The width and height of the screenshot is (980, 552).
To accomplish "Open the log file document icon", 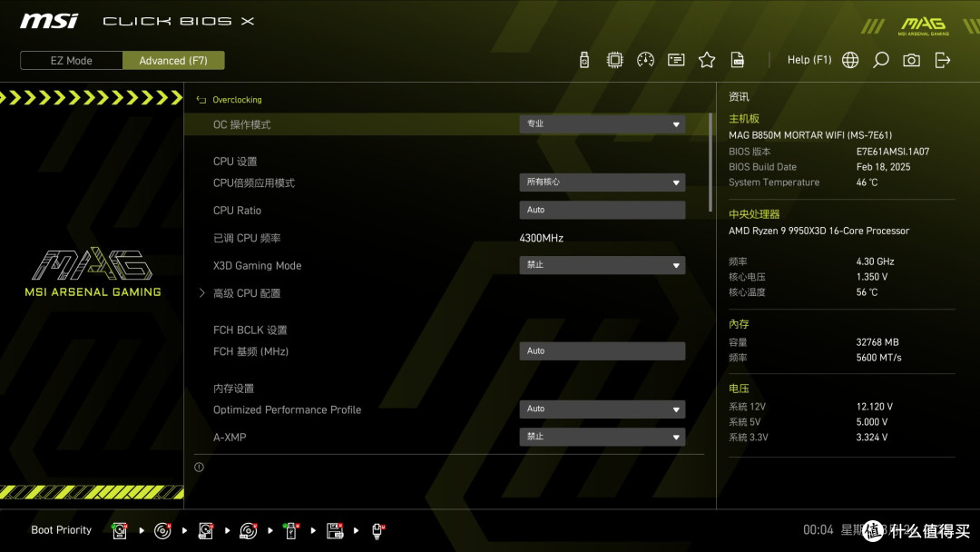I will (738, 60).
